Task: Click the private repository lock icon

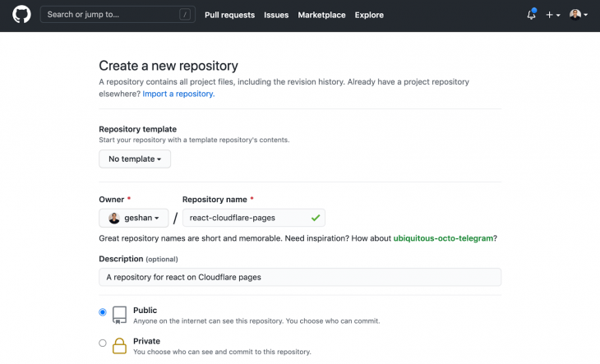Action: tap(119, 346)
